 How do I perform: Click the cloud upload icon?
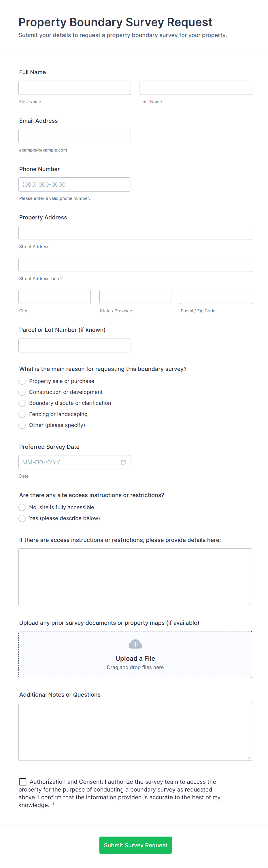tap(135, 644)
